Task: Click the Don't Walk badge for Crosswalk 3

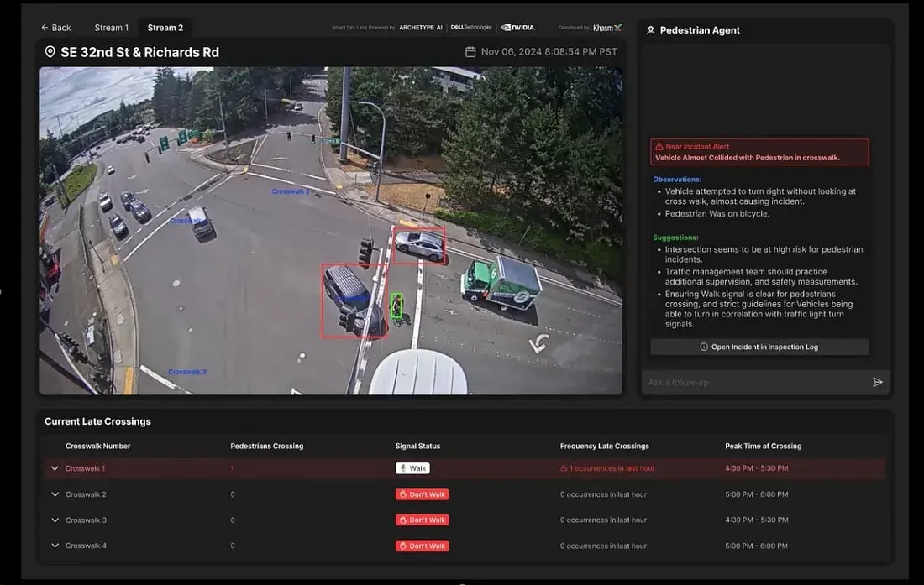Action: [422, 520]
